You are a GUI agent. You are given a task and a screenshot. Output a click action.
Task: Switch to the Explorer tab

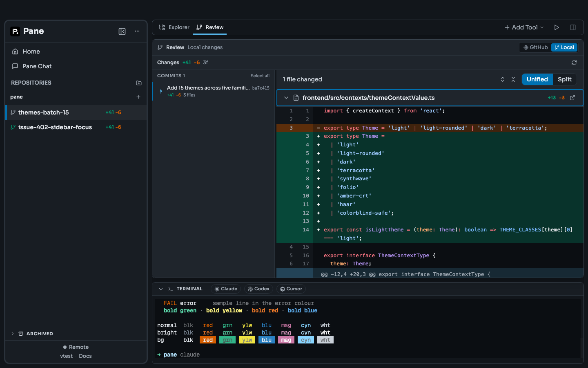(x=174, y=27)
